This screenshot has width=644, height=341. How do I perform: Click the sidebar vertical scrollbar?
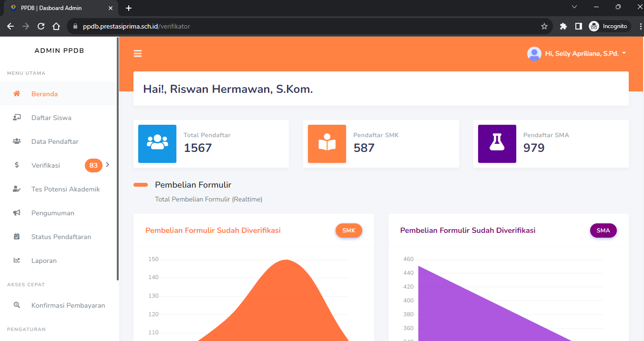click(118, 157)
